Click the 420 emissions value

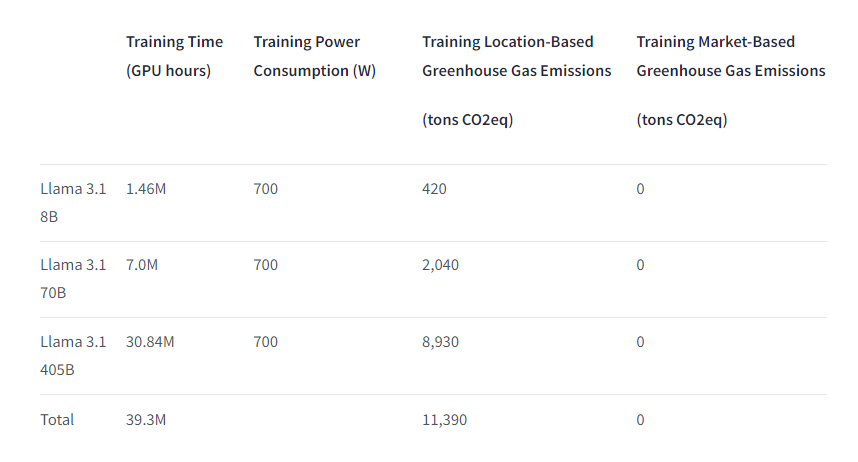tap(434, 189)
